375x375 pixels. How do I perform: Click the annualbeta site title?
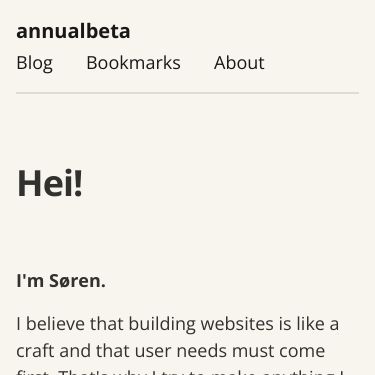click(73, 31)
